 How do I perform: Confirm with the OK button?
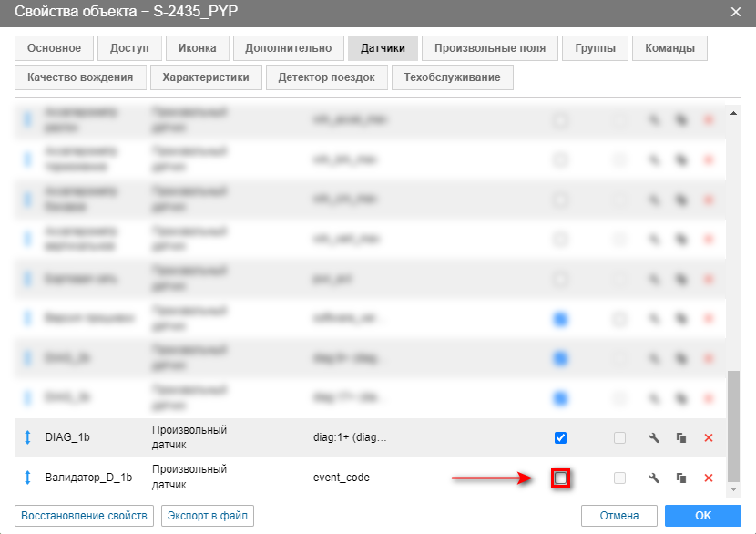tap(703, 516)
